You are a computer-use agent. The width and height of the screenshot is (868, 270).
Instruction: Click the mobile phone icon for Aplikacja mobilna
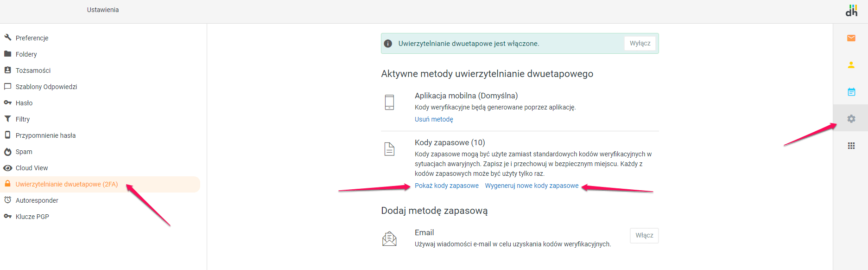389,102
